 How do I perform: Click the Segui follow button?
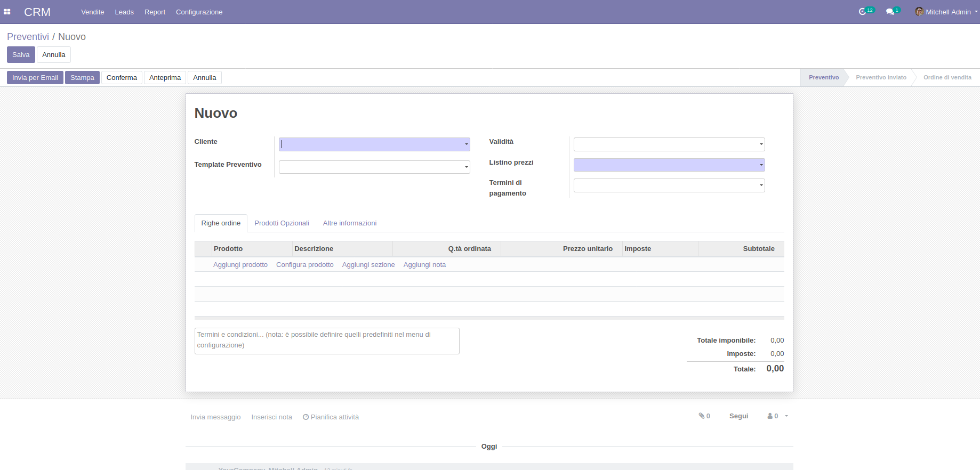coord(738,416)
